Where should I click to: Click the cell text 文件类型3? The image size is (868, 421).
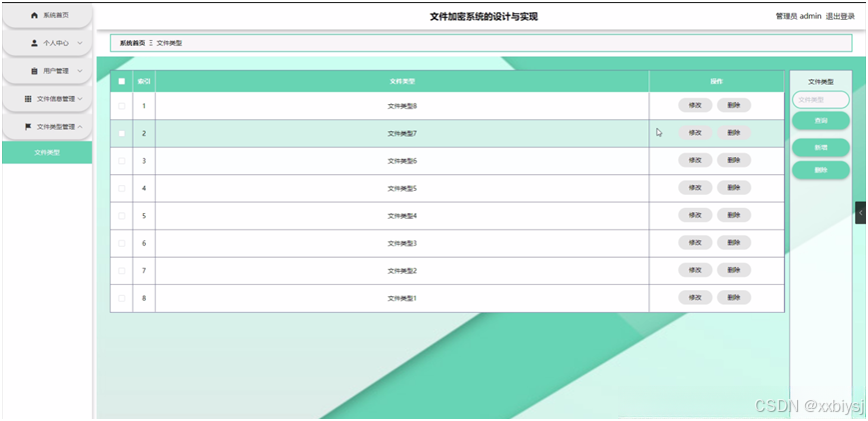pos(402,243)
